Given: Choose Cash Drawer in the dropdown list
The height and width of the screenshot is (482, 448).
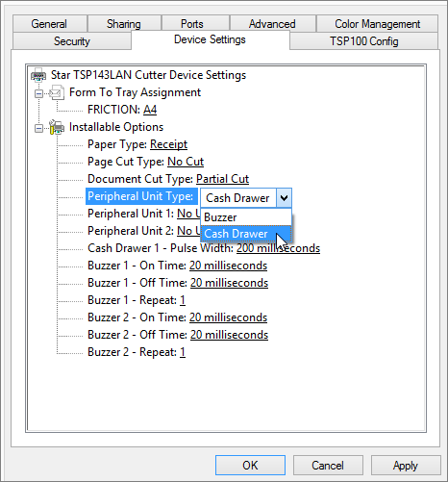Looking at the screenshot, I should 246,234.
